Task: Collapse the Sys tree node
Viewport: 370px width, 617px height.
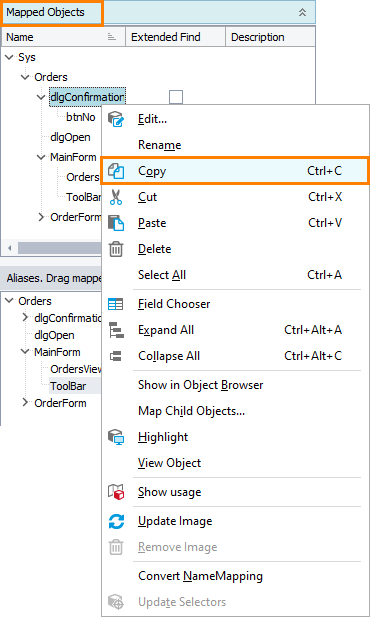Action: tap(9, 57)
